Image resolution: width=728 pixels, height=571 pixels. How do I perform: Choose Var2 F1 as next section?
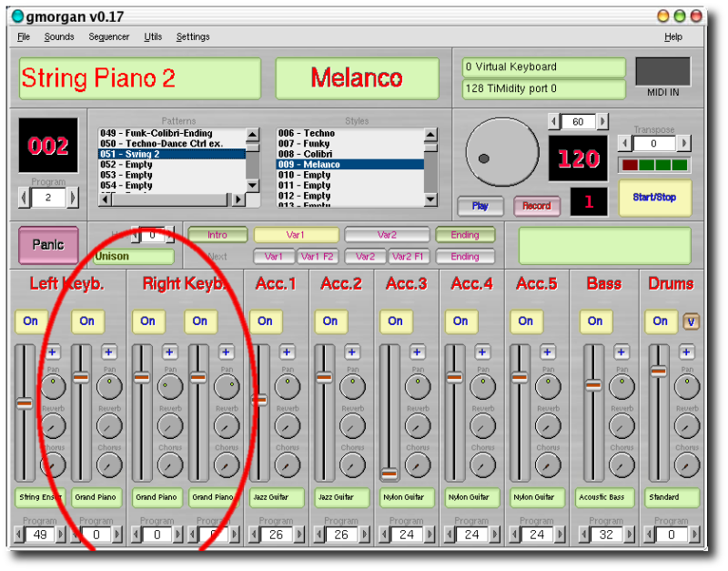tap(408, 257)
